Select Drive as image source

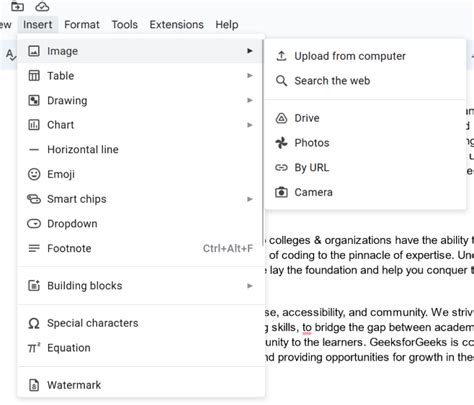365,118
